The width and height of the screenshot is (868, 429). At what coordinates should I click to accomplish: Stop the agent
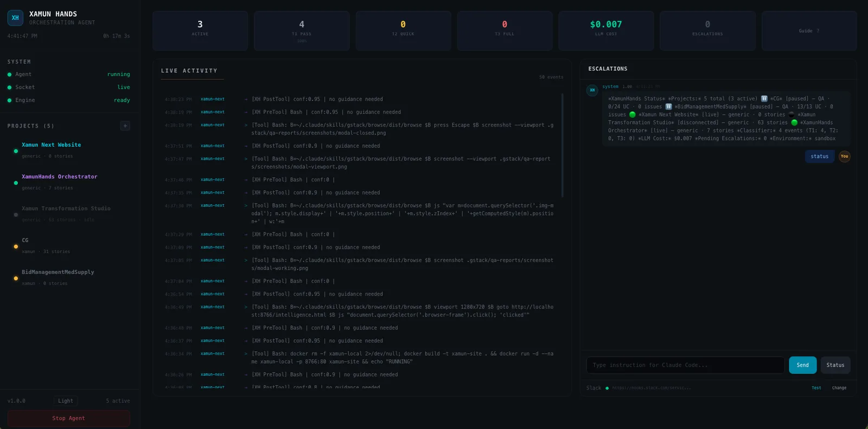tap(69, 418)
